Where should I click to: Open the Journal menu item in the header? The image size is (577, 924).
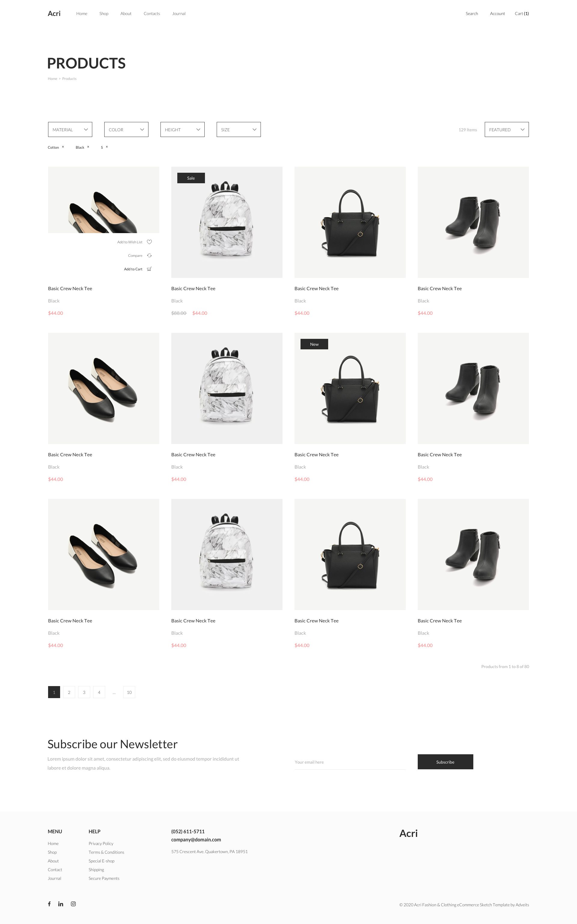pos(179,14)
